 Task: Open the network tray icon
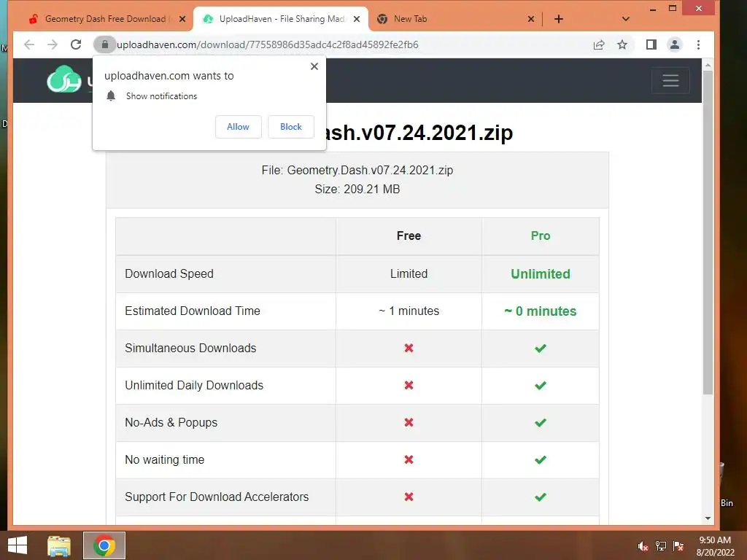pos(661,546)
